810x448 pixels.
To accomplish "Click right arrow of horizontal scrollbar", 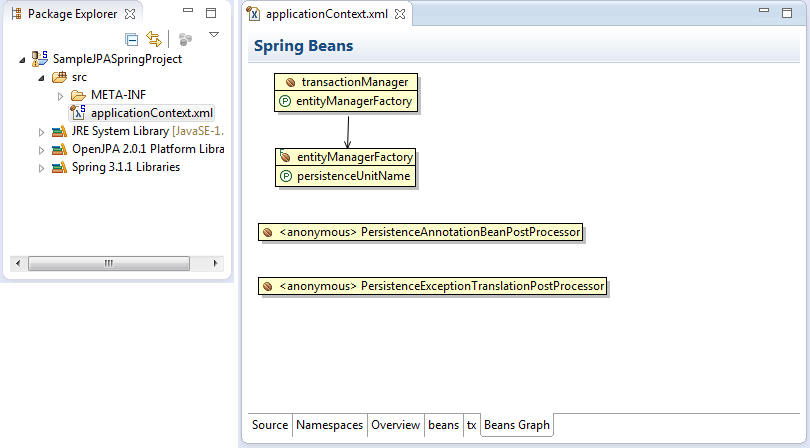I will point(215,264).
